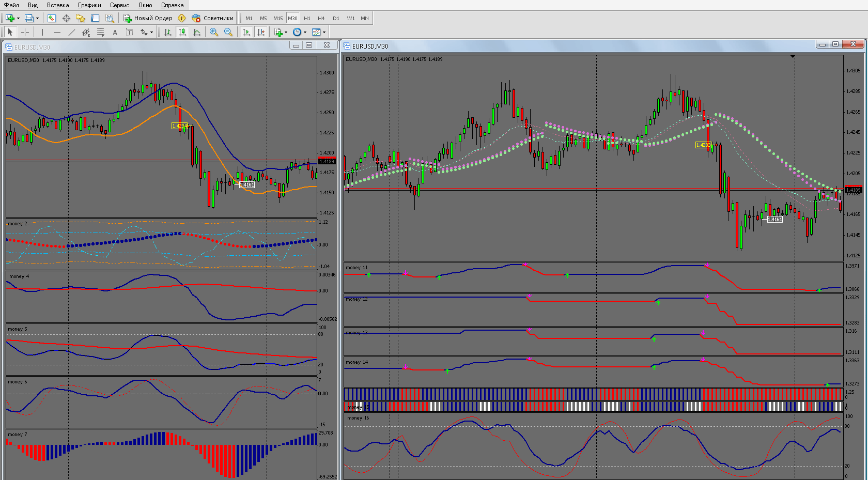The height and width of the screenshot is (480, 868).
Task: Open the Графики menu
Action: click(x=89, y=5)
